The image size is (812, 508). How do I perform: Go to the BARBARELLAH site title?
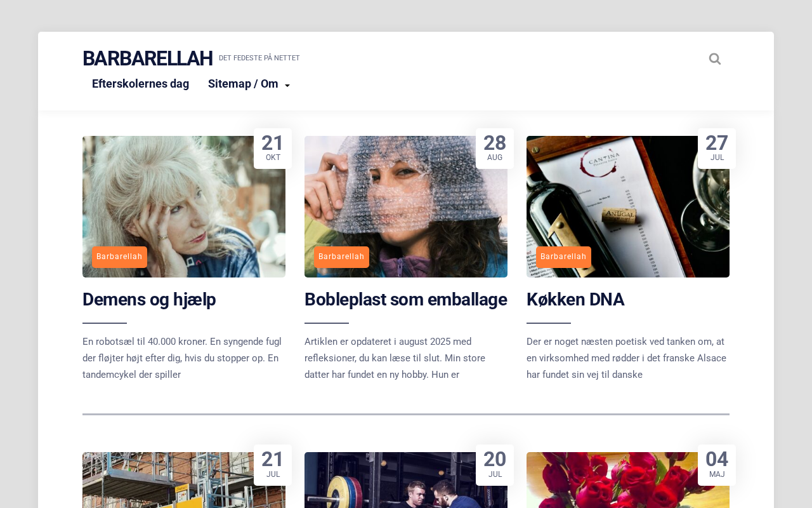(147, 58)
